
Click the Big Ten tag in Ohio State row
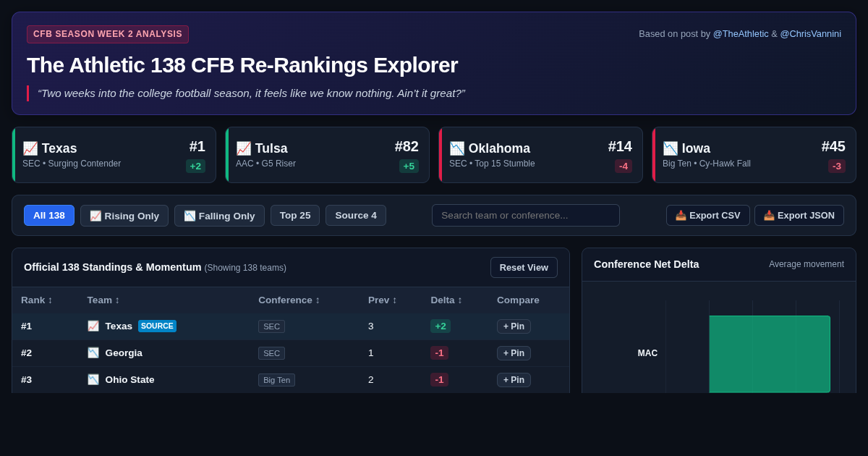coord(276,380)
